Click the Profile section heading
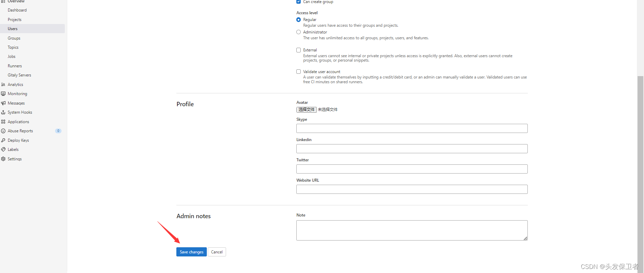Image resolution: width=644 pixels, height=273 pixels. pos(185,104)
